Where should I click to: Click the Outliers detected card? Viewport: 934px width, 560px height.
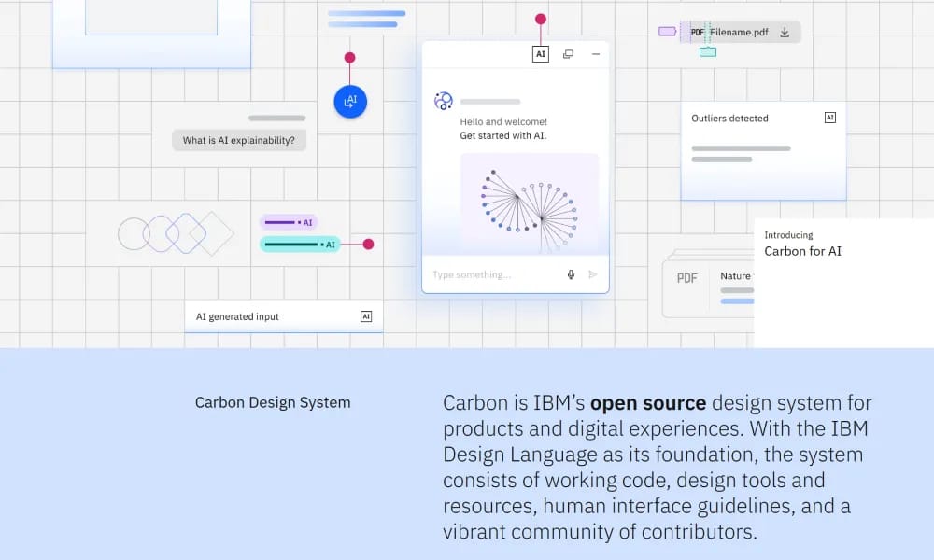pyautogui.click(x=764, y=150)
